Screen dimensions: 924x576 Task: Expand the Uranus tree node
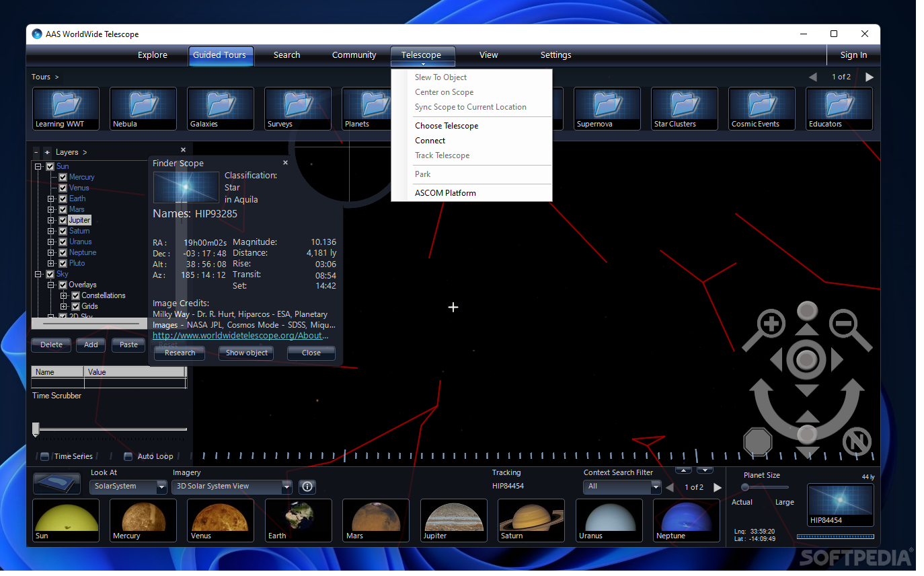(51, 242)
